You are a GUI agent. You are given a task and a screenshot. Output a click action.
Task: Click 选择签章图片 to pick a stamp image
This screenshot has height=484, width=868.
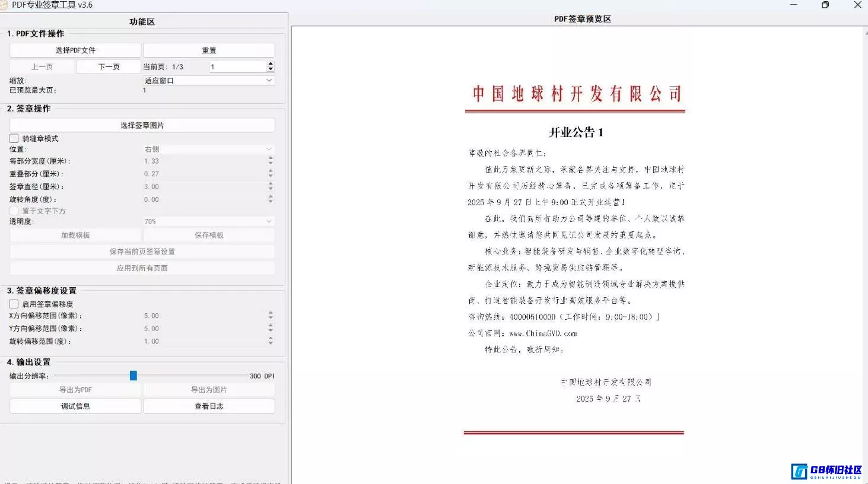(x=142, y=125)
